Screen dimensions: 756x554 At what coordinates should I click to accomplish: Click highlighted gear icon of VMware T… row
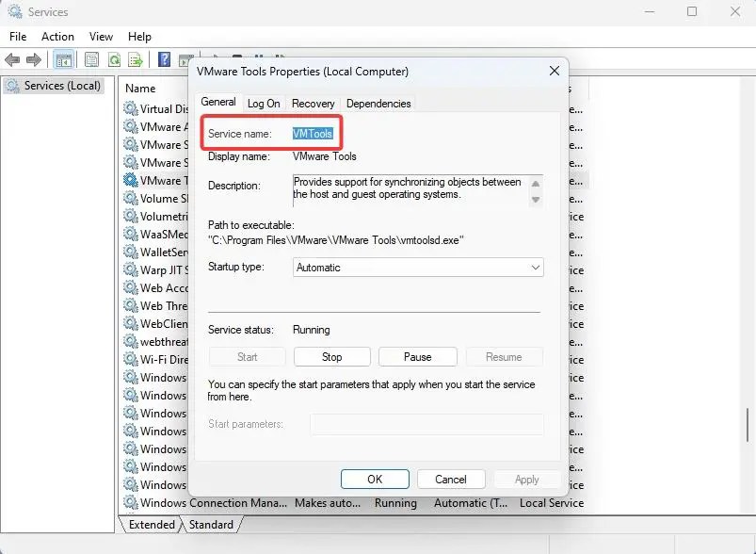coord(131,180)
